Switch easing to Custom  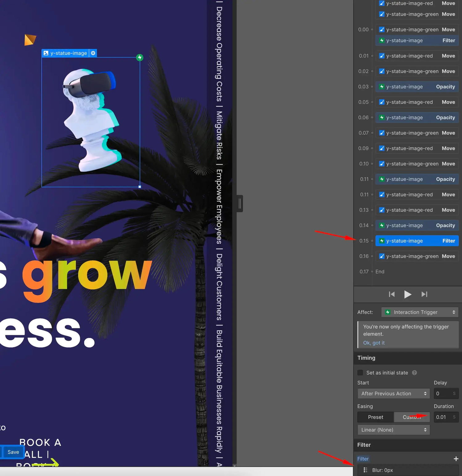pos(412,417)
